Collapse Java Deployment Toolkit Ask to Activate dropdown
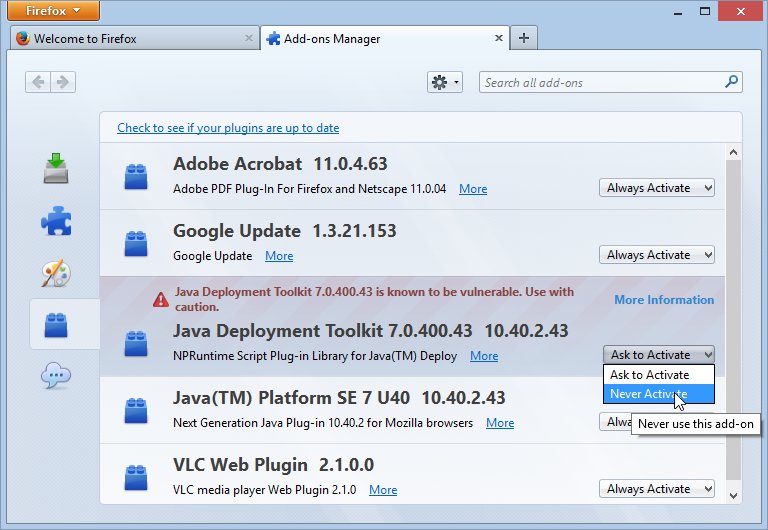Image resolution: width=768 pixels, height=530 pixels. (x=658, y=355)
